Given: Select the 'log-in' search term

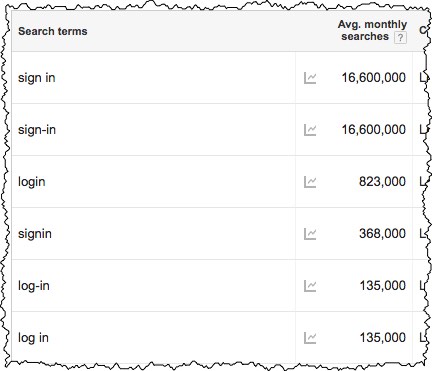Looking at the screenshot, I should coord(34,286).
